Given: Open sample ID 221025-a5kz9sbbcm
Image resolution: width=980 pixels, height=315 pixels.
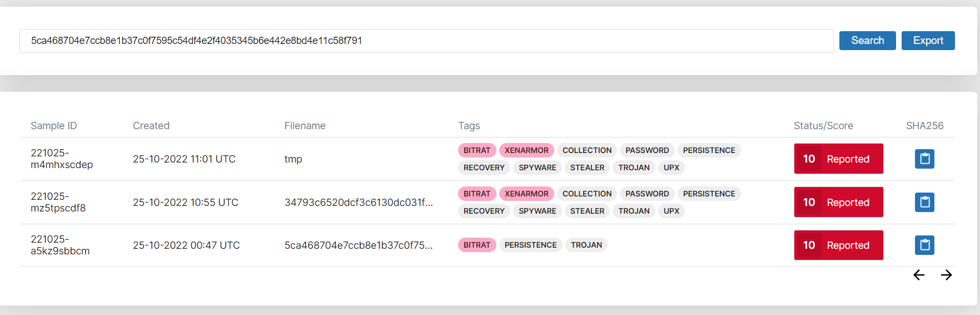Looking at the screenshot, I should click(x=59, y=245).
